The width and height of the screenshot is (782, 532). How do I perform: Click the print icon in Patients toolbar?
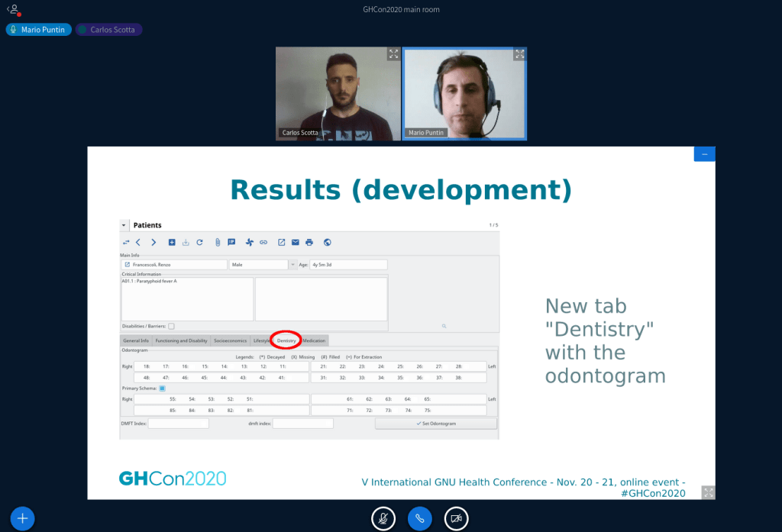tap(309, 243)
